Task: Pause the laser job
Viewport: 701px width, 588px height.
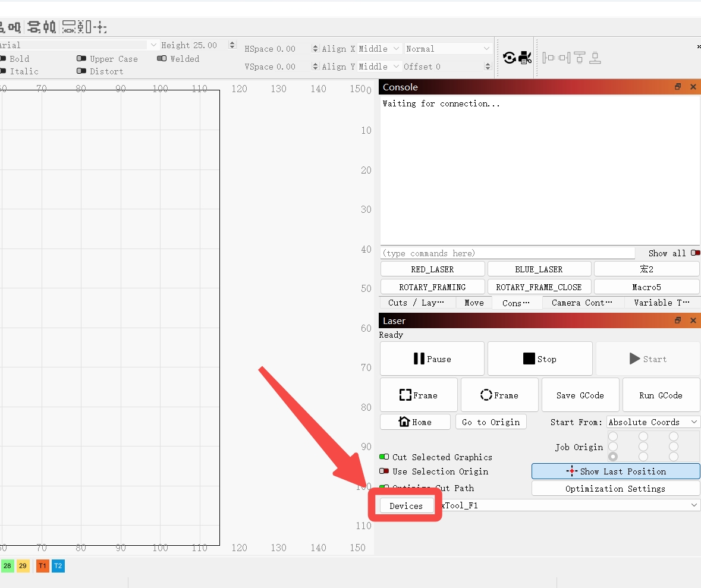Action: (x=432, y=359)
